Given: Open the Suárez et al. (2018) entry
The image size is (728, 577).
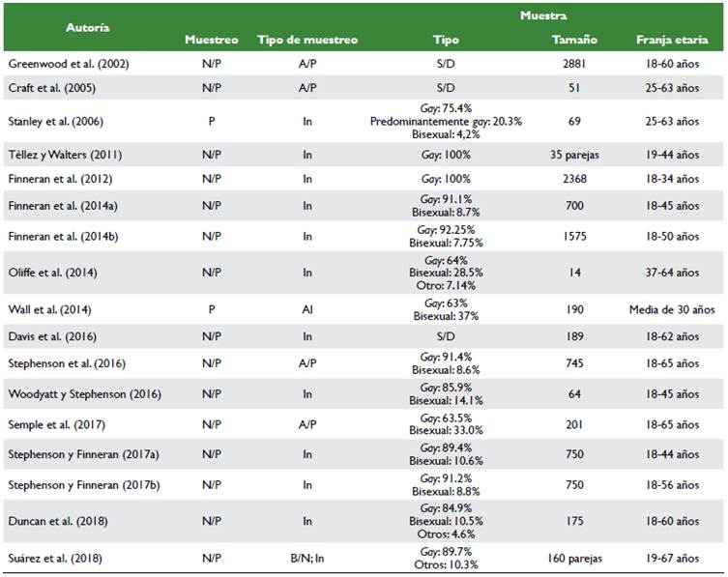Looking at the screenshot, I should 57,558.
